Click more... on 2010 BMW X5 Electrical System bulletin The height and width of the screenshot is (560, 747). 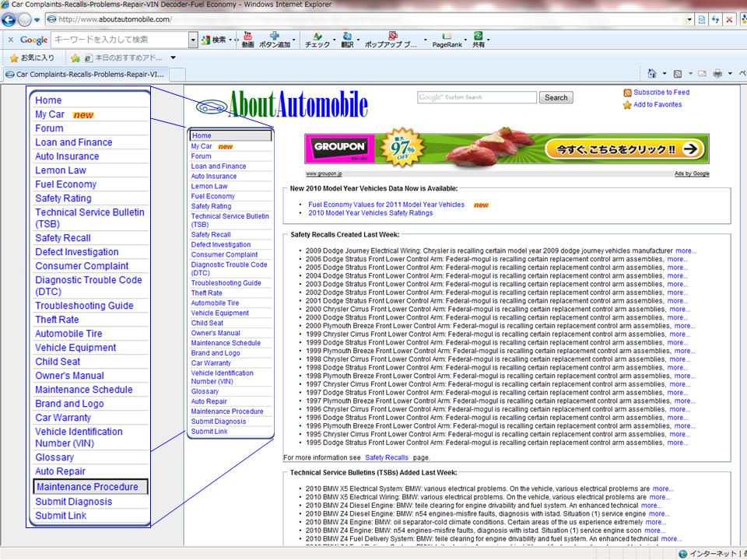(663, 489)
